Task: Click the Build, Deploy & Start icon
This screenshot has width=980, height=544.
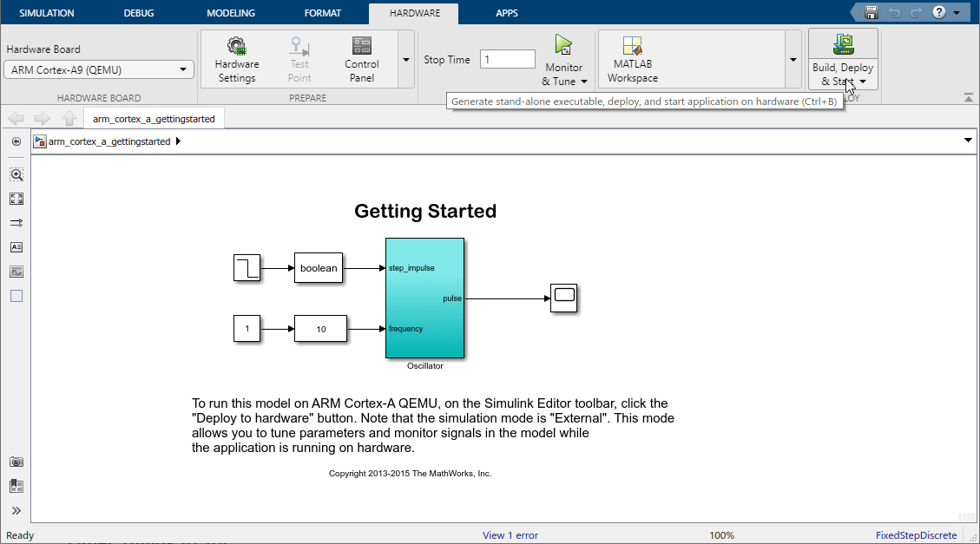Action: 843,44
